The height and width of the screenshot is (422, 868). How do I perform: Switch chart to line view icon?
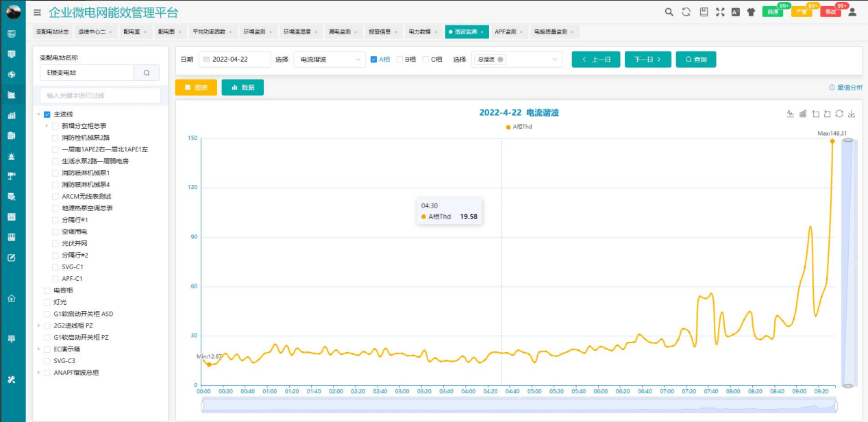click(x=790, y=114)
